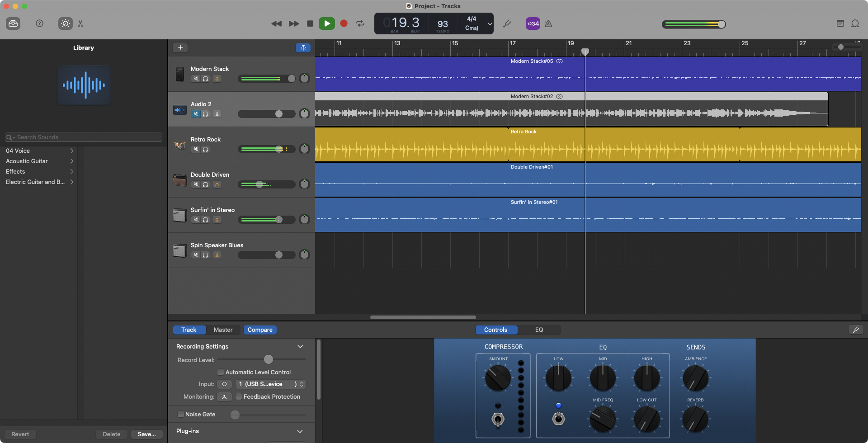868x443 pixels.
Task: Click the red Record button
Action: pyautogui.click(x=344, y=24)
